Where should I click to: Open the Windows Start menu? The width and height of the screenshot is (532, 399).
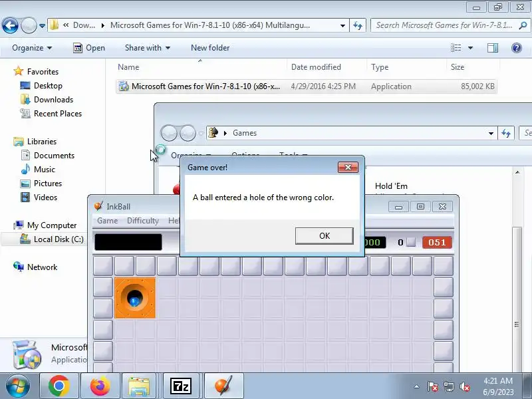[17, 386]
